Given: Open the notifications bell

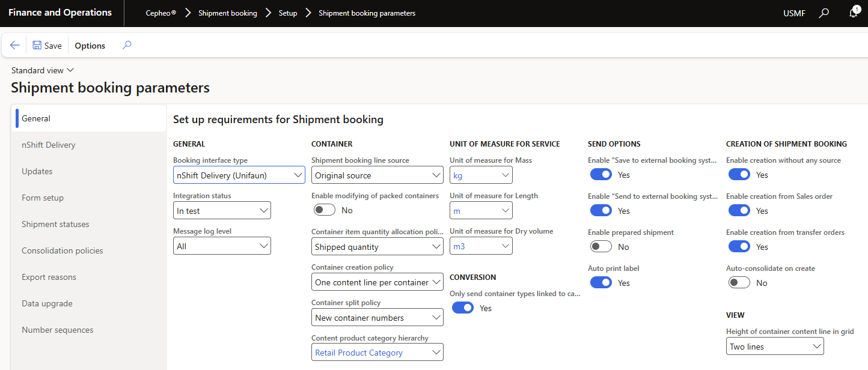Looking at the screenshot, I should pos(853,13).
